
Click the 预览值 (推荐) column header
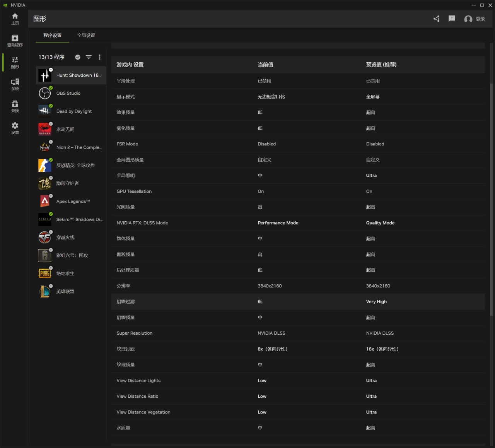pos(381,65)
